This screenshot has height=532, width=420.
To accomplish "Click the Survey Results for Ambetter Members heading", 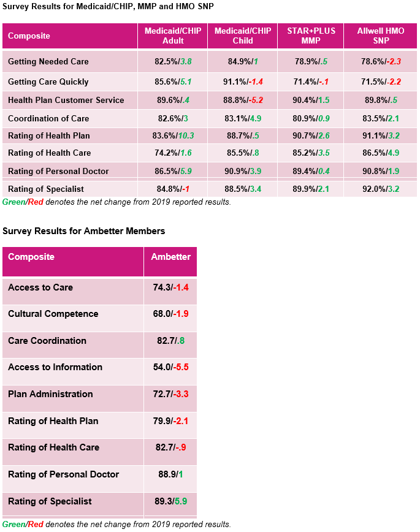I will point(83,231).
